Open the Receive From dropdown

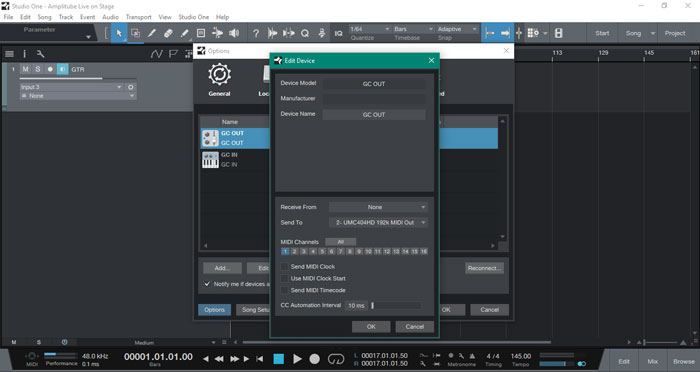point(378,207)
